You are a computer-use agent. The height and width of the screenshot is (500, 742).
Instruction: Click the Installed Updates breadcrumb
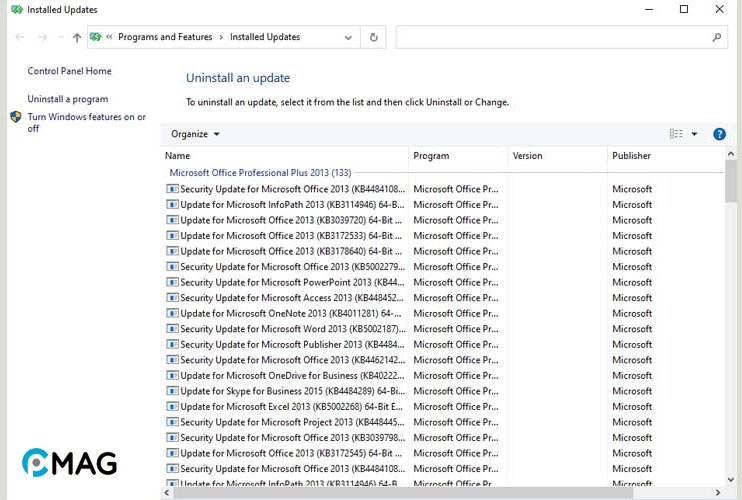pyautogui.click(x=265, y=37)
